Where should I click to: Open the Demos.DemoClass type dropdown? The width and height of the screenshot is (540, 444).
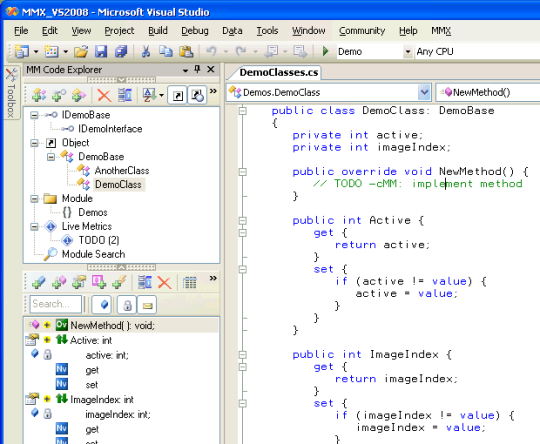point(424,92)
